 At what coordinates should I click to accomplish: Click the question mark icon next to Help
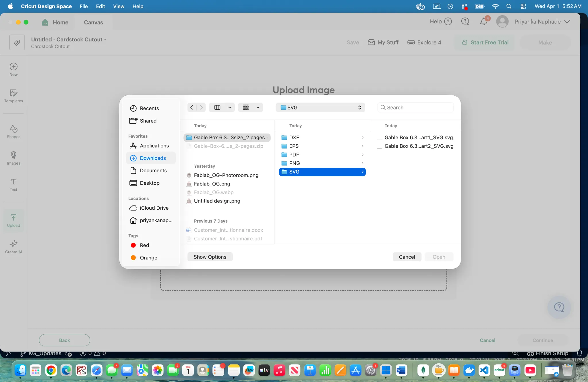448,22
